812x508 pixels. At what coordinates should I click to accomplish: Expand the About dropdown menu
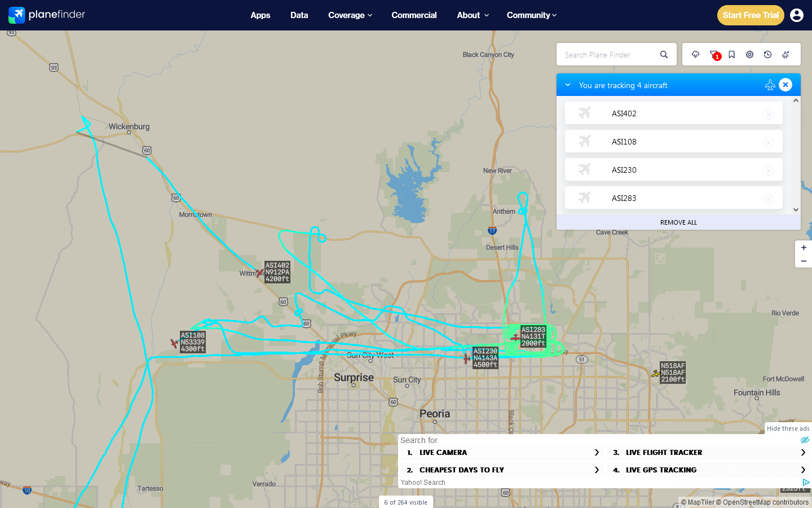coord(473,15)
